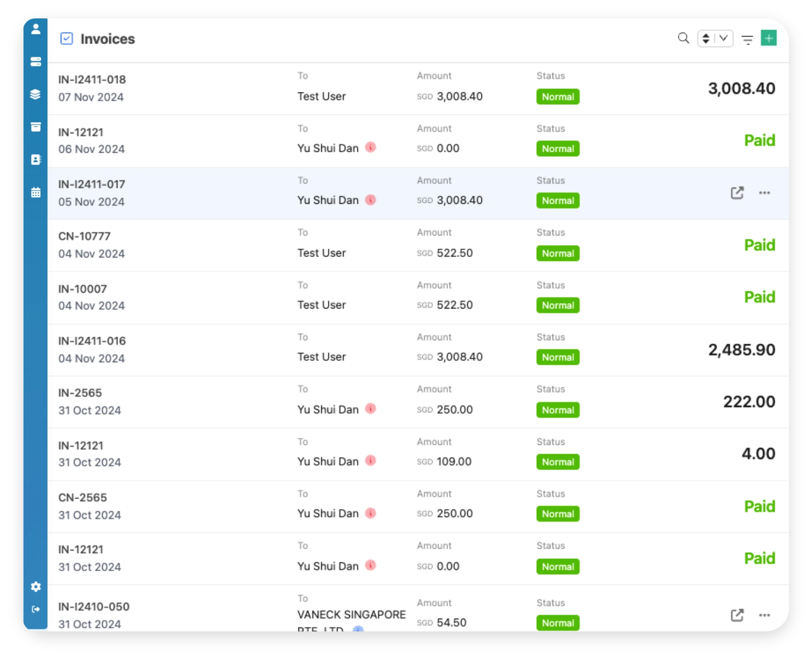Click the green Normal status tag on IN-I2411-018

coord(558,97)
